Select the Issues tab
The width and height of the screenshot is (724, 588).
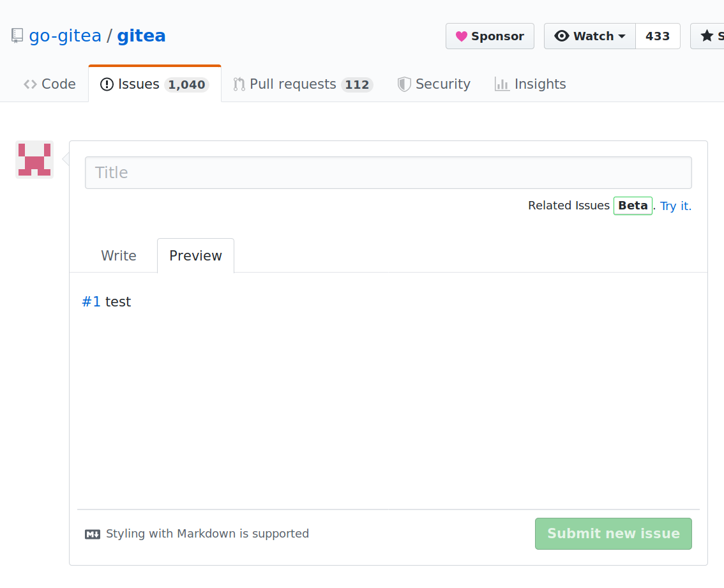[155, 84]
